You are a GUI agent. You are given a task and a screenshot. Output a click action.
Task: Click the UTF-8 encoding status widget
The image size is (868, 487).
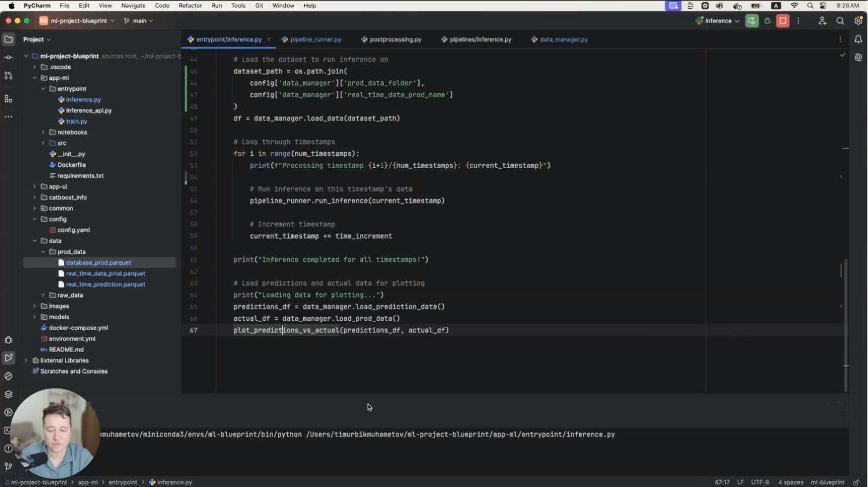760,482
